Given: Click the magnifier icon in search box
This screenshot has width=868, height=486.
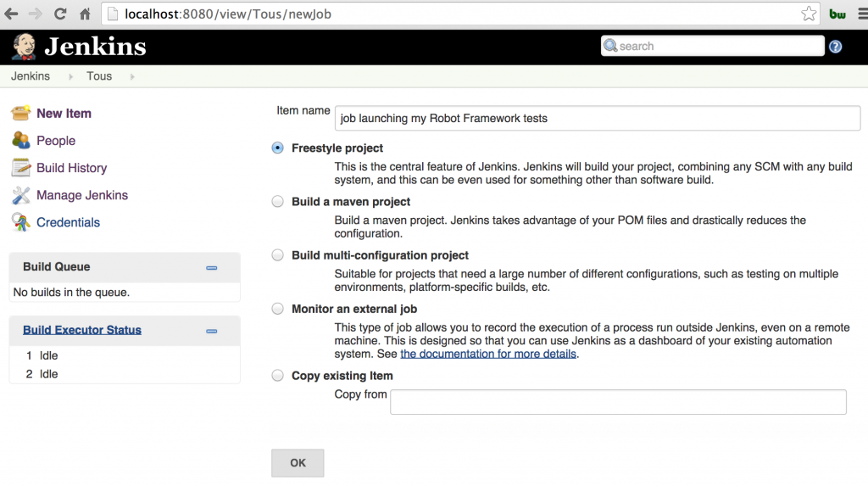Looking at the screenshot, I should click(610, 46).
